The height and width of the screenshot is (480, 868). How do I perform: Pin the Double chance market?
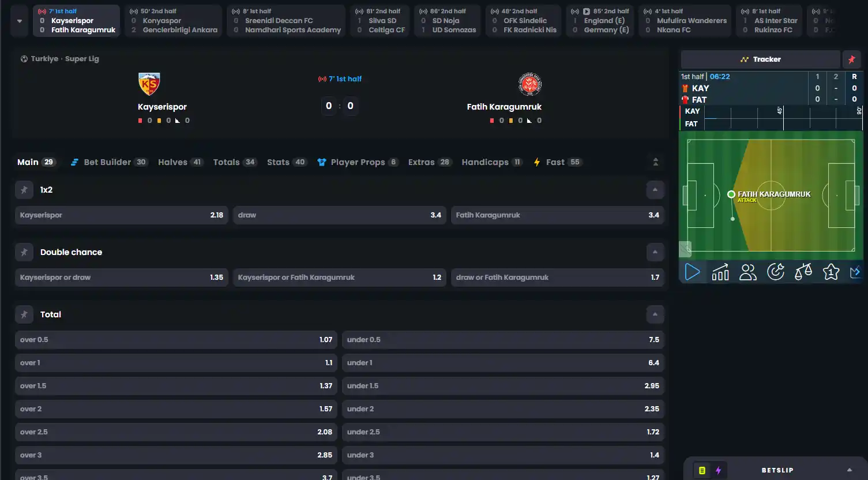24,252
